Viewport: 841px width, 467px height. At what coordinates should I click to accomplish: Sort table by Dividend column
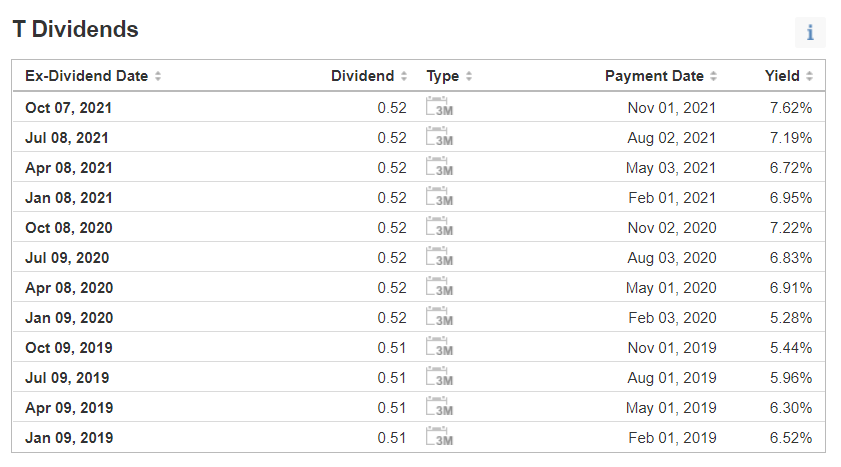[369, 76]
